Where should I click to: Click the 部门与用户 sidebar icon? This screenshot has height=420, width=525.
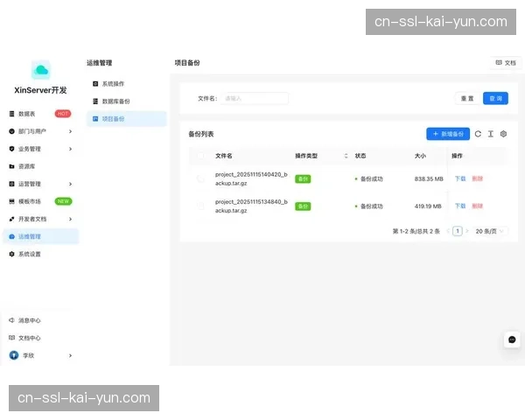pos(11,131)
